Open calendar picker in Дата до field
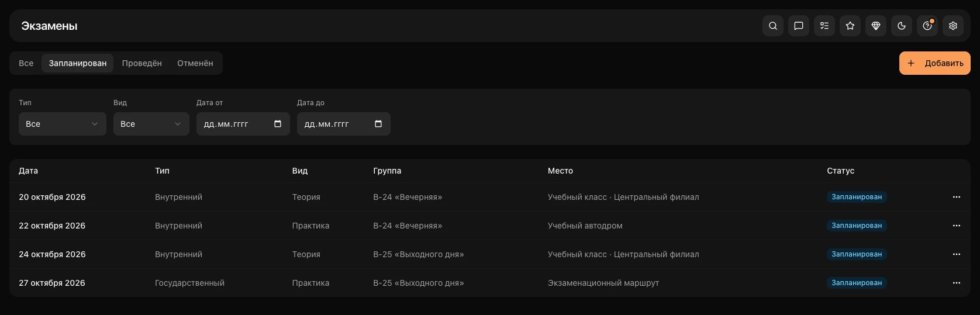Viewport: 980px width, 315px height. (378, 124)
